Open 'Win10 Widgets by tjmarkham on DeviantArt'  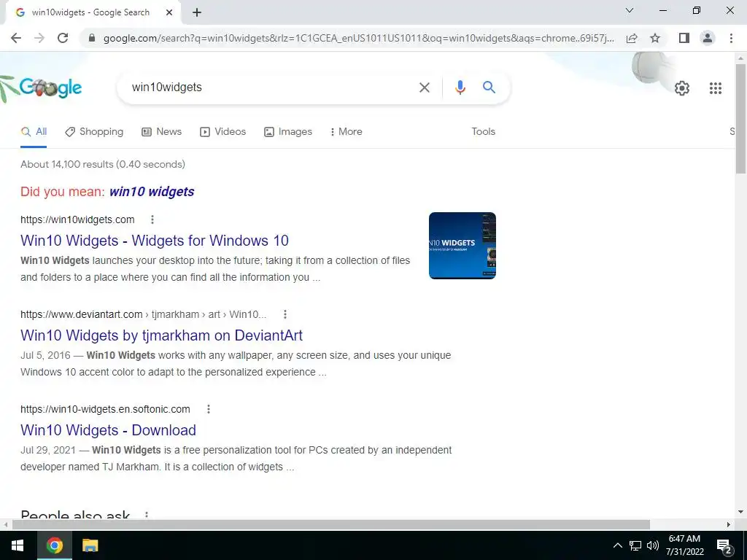coord(161,335)
